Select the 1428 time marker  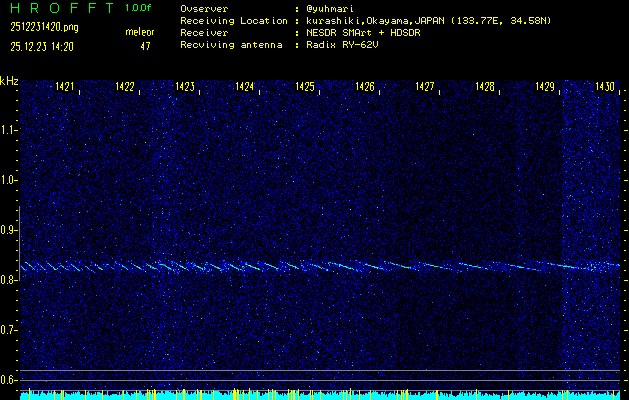tap(485, 88)
